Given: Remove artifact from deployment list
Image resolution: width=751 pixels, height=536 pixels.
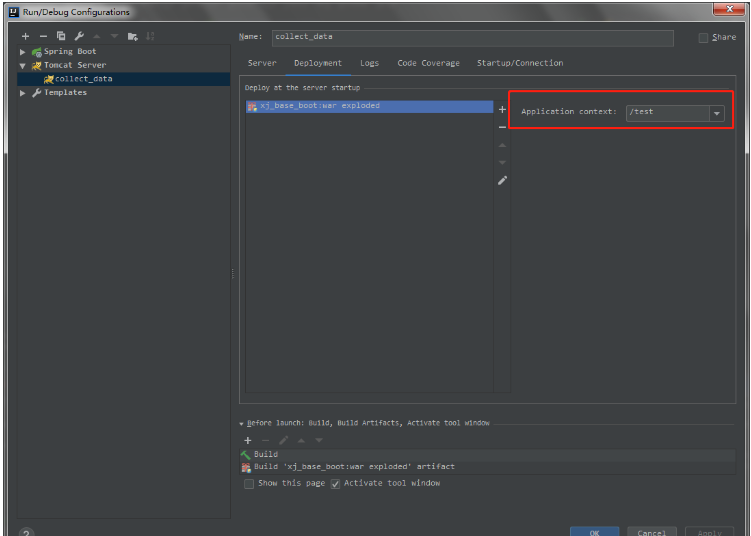Looking at the screenshot, I should point(502,127).
